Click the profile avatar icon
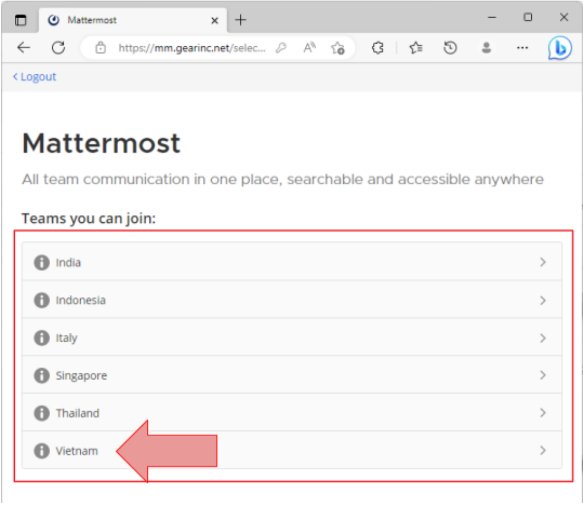585x506 pixels. click(486, 48)
